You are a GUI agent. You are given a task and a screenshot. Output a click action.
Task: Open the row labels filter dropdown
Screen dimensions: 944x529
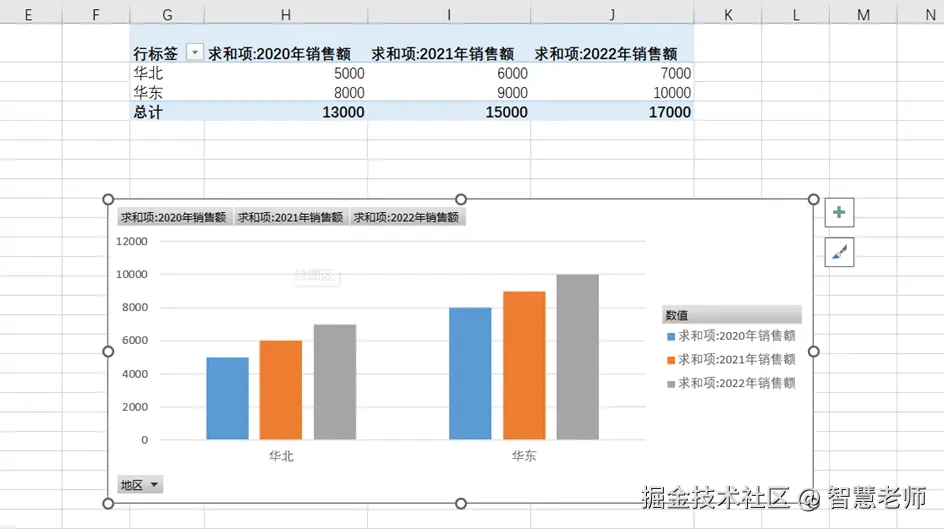click(194, 53)
